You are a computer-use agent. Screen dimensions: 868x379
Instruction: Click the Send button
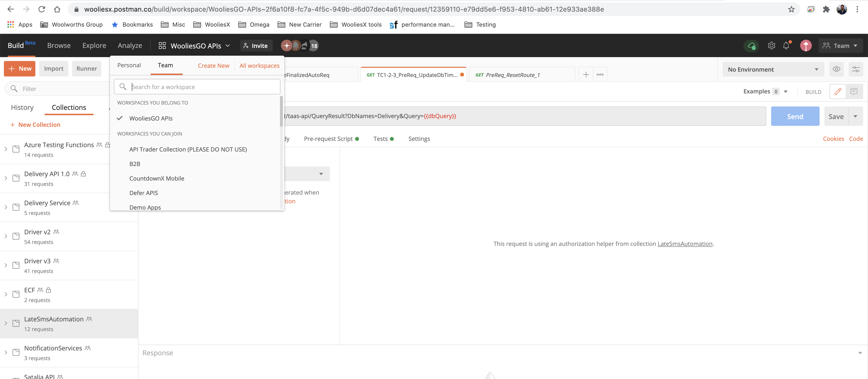pyautogui.click(x=795, y=116)
